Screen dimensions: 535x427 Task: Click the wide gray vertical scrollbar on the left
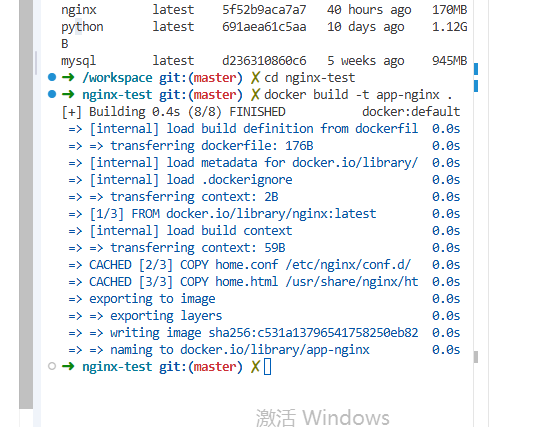click(26, 204)
